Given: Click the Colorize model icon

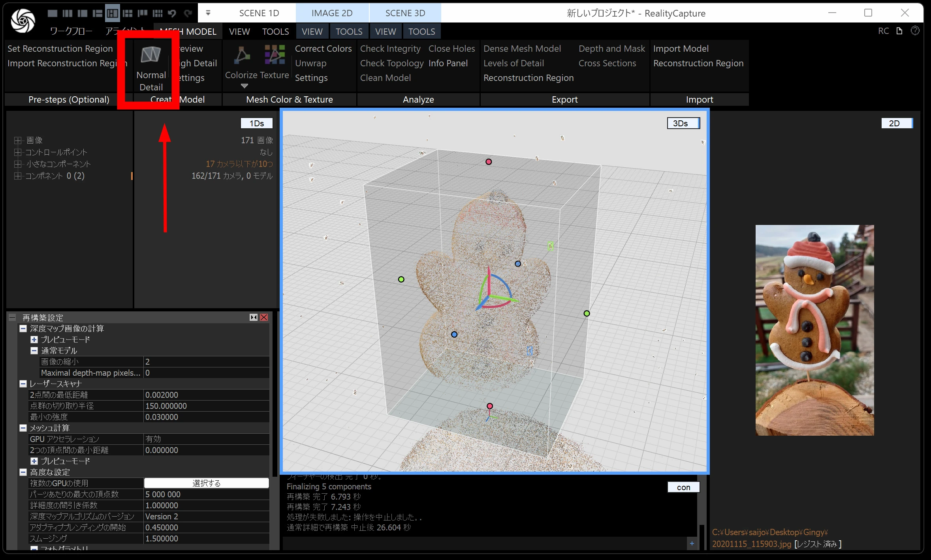Looking at the screenshot, I should click(x=241, y=55).
